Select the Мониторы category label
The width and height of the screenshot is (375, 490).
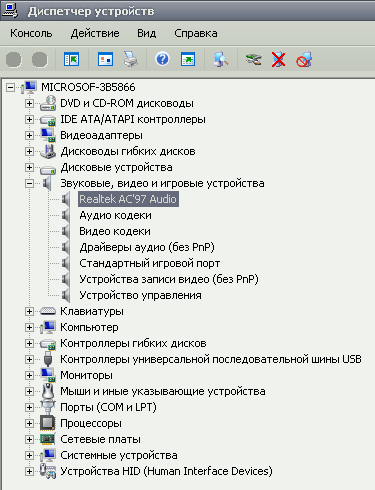86,375
